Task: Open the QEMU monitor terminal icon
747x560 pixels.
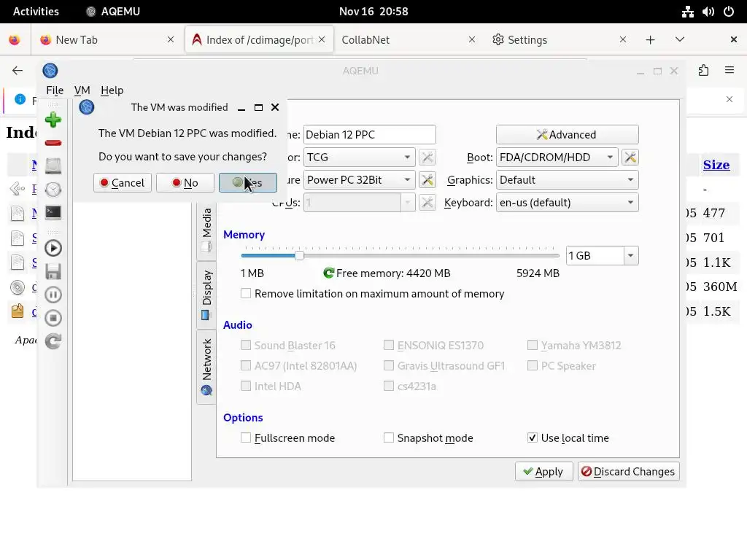Action: tap(53, 212)
